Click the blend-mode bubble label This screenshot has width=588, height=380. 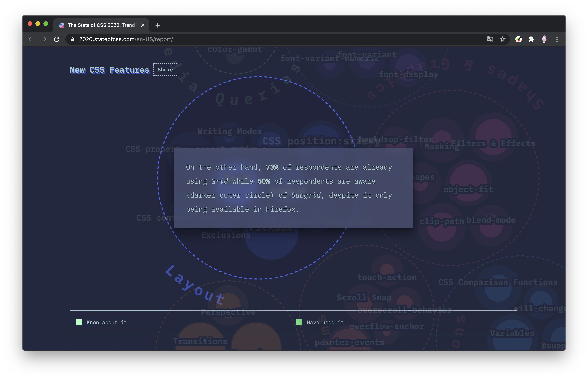[491, 220]
